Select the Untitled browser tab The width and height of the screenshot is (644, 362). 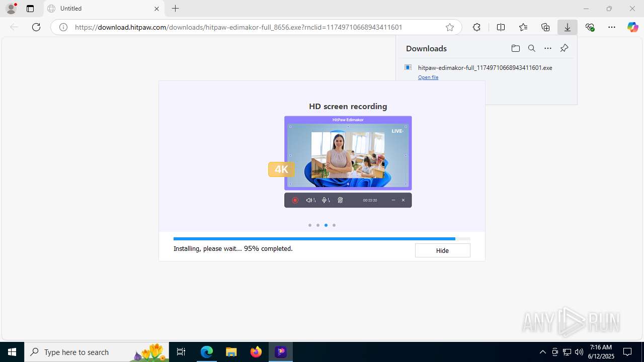click(x=103, y=9)
